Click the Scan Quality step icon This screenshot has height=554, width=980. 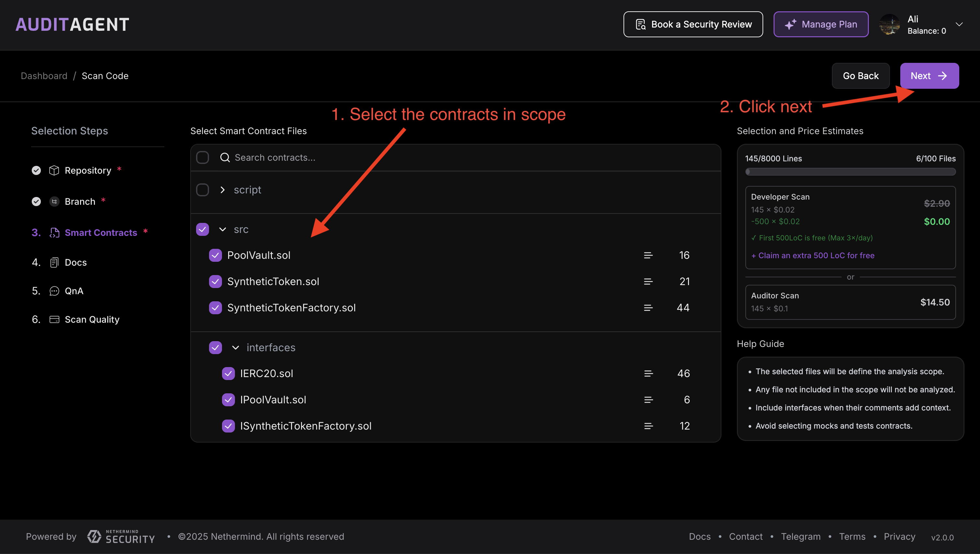(x=54, y=319)
